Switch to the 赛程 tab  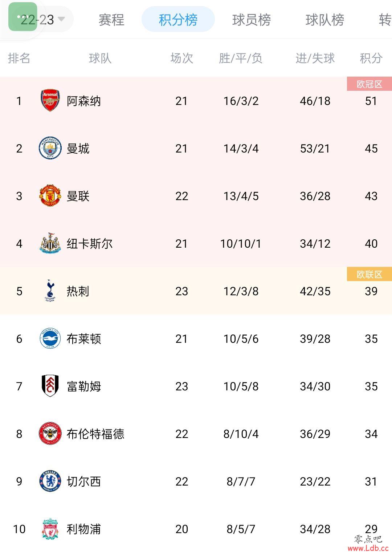click(111, 20)
